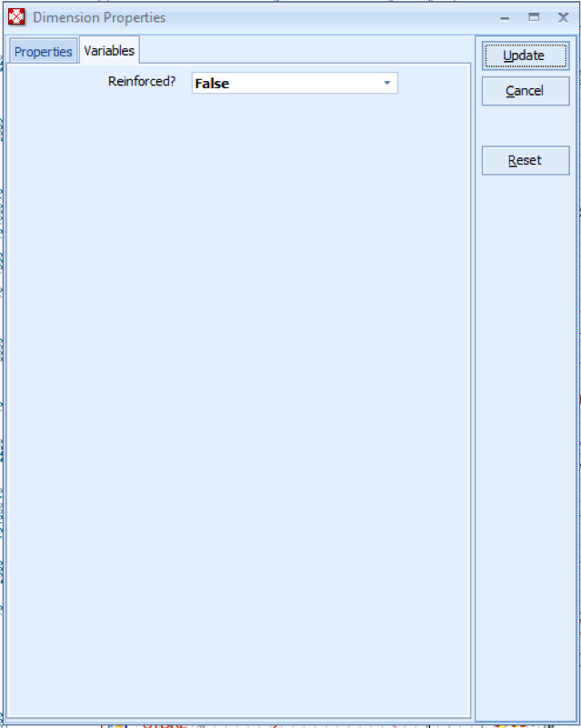Cancel the dimension property changes

tap(525, 91)
